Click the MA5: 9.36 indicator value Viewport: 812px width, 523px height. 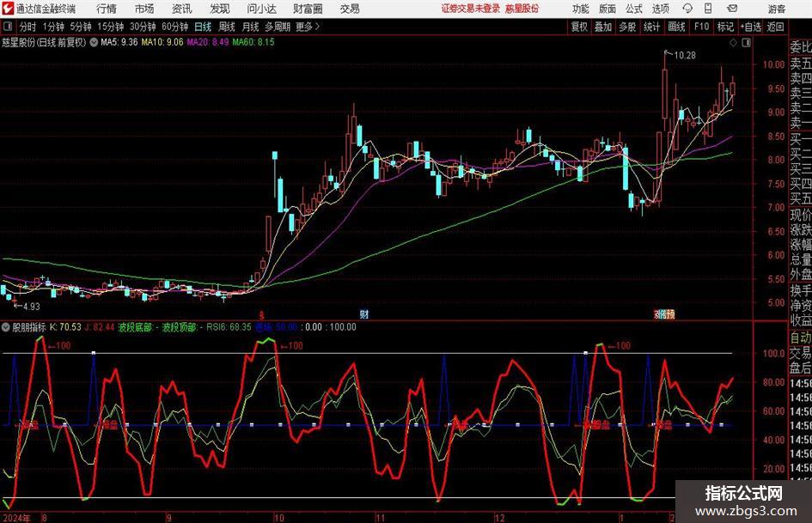(x=119, y=42)
